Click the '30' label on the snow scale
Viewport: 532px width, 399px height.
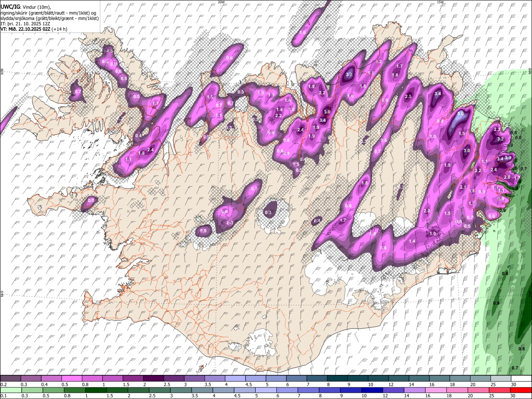click(514, 384)
